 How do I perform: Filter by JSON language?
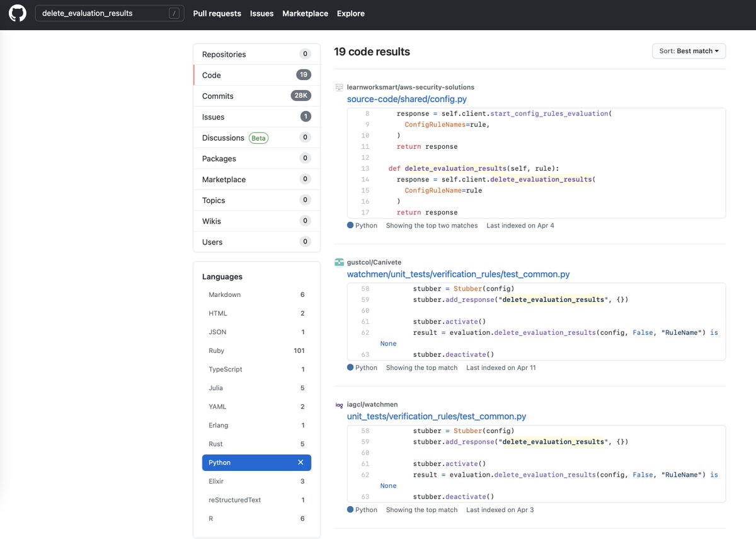(256, 332)
